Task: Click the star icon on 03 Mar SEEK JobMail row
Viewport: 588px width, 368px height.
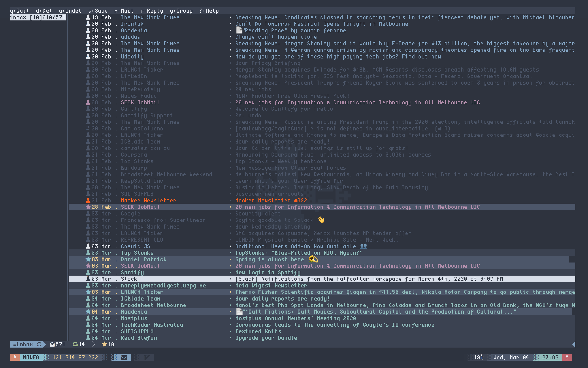Action: (x=88, y=266)
